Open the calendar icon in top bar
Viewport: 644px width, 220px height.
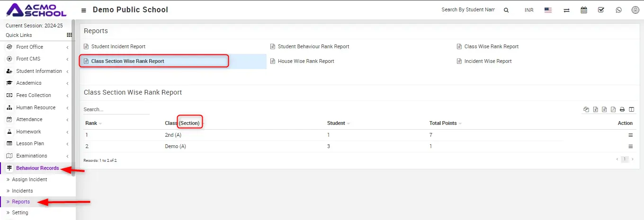point(584,10)
